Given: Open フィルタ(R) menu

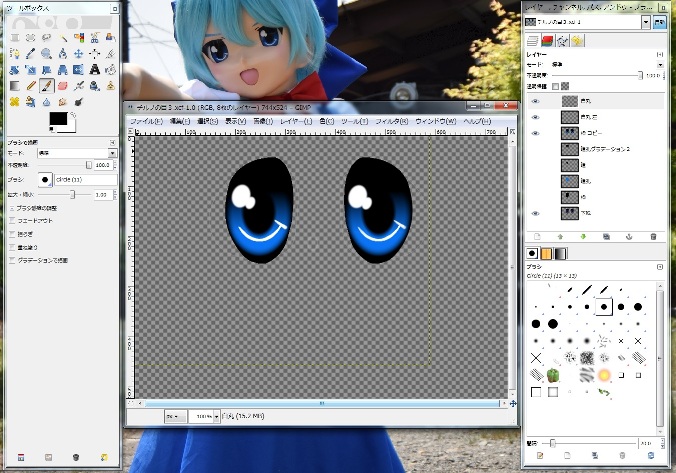Looking at the screenshot, I should 391,122.
